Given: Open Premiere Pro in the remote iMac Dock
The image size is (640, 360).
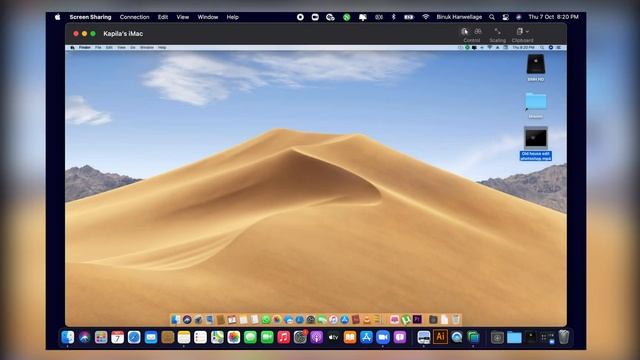Looking at the screenshot, I should pyautogui.click(x=417, y=320).
